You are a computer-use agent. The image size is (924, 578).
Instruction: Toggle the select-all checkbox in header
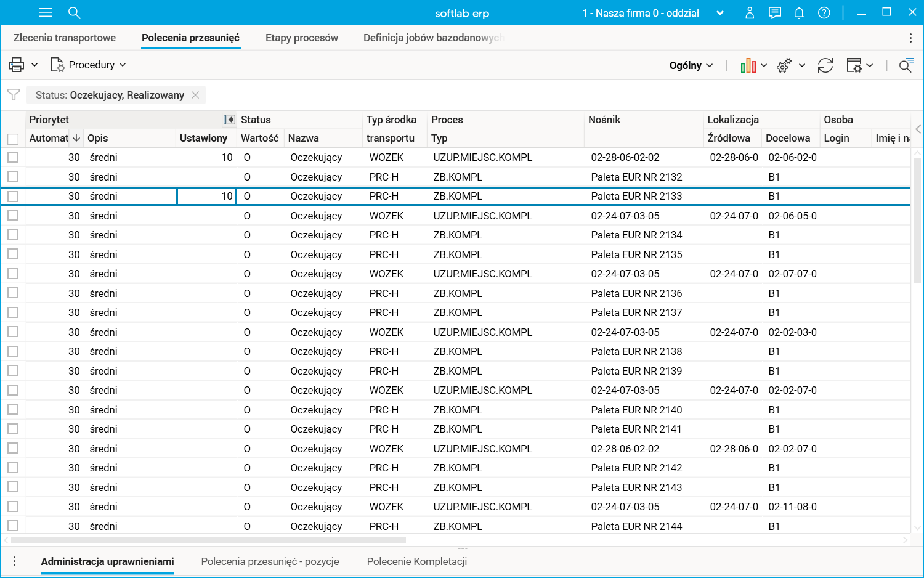[x=13, y=139]
